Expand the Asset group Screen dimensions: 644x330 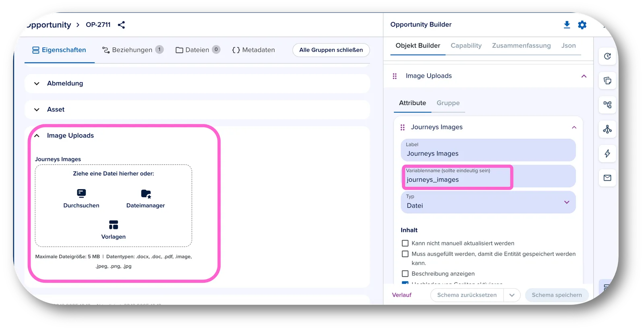click(37, 109)
